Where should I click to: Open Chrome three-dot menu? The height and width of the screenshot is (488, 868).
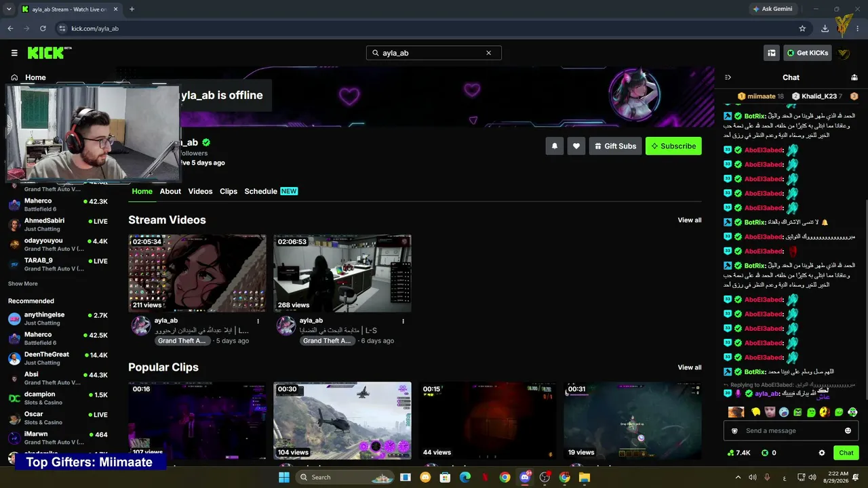(x=859, y=28)
